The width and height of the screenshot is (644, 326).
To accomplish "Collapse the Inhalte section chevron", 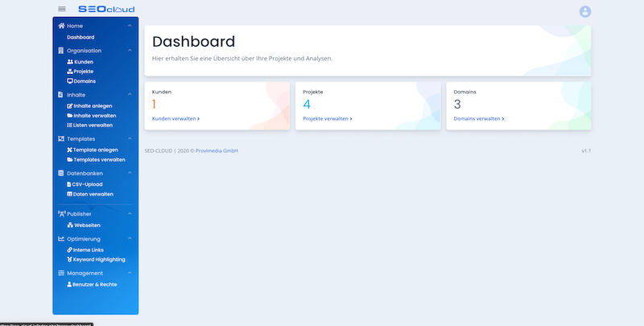I will [130, 95].
